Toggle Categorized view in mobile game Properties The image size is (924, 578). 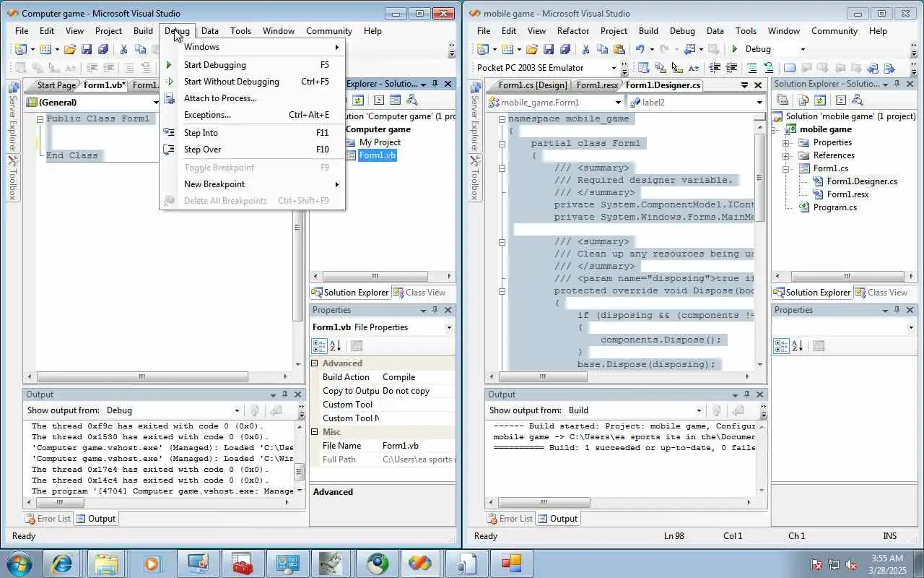[x=781, y=346]
